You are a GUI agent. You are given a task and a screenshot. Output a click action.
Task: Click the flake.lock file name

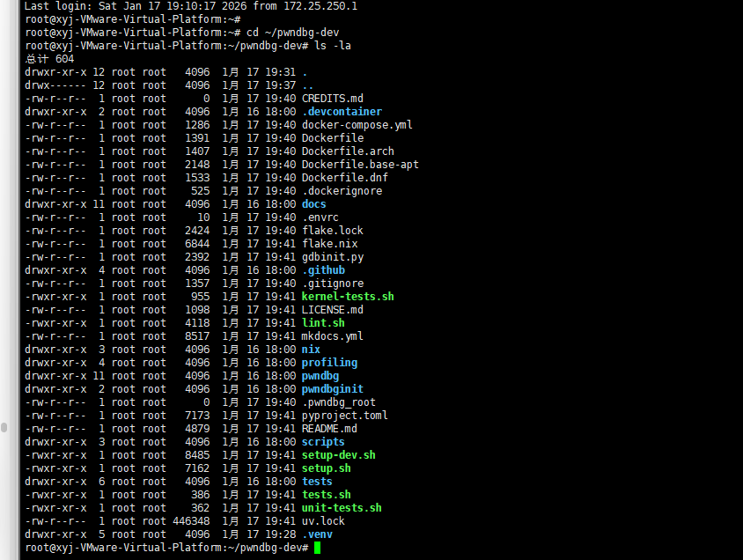332,231
